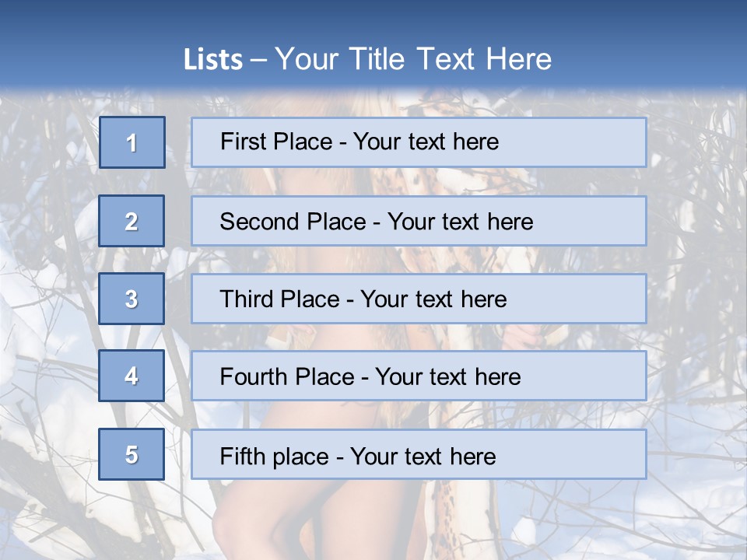Click the text First Place
This screenshot has height=560, width=747.
coord(276,142)
